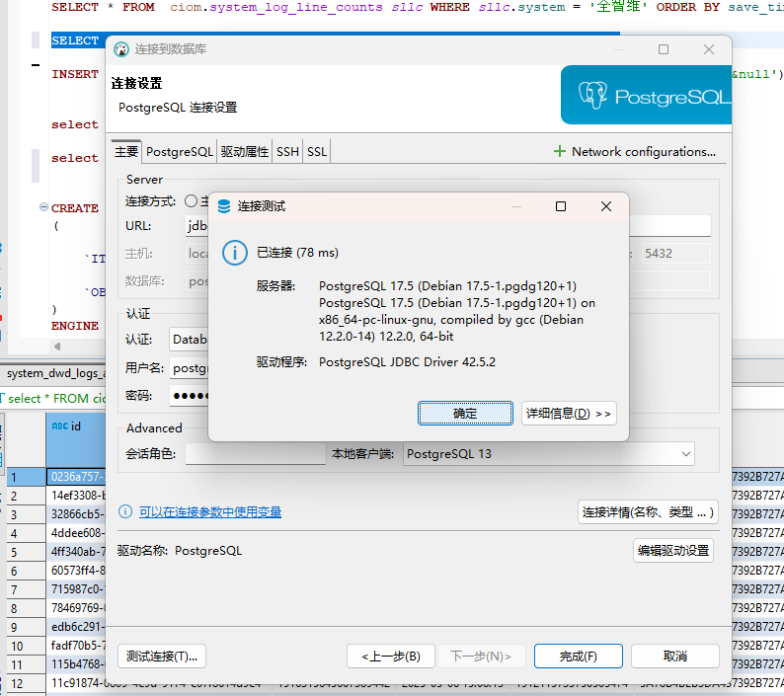Click the 取消 button
Screen dimensions: 784x696
pos(675,656)
